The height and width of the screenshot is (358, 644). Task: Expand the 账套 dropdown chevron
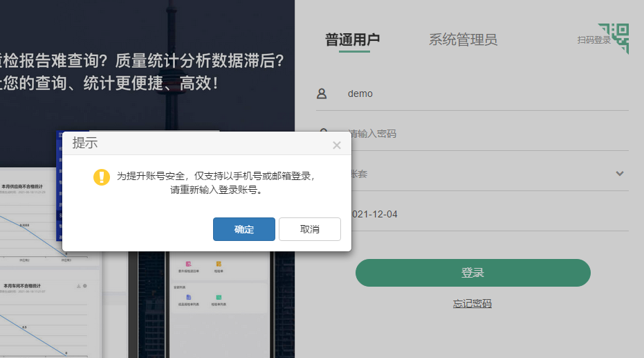click(620, 173)
